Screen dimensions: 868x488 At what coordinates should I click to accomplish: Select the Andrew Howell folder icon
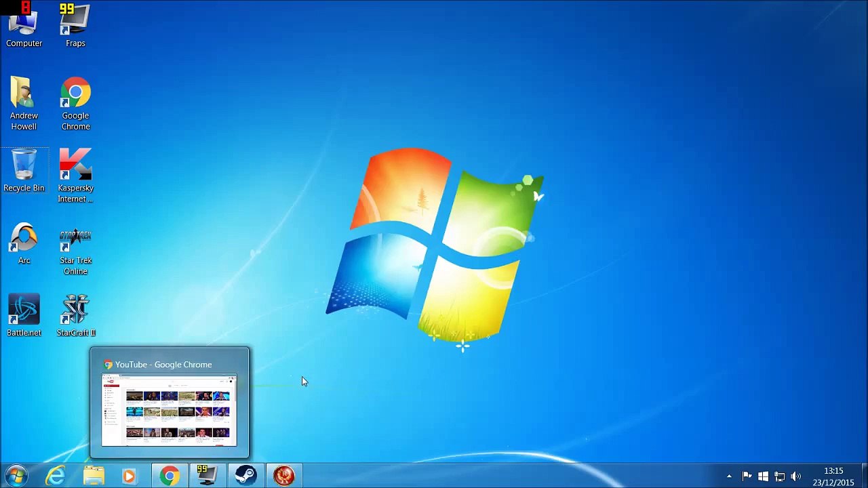coord(24,104)
